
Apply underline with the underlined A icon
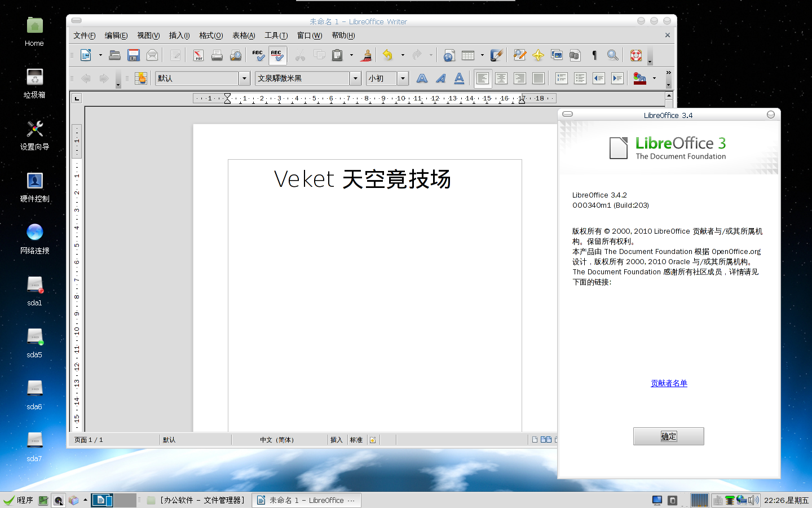click(459, 78)
